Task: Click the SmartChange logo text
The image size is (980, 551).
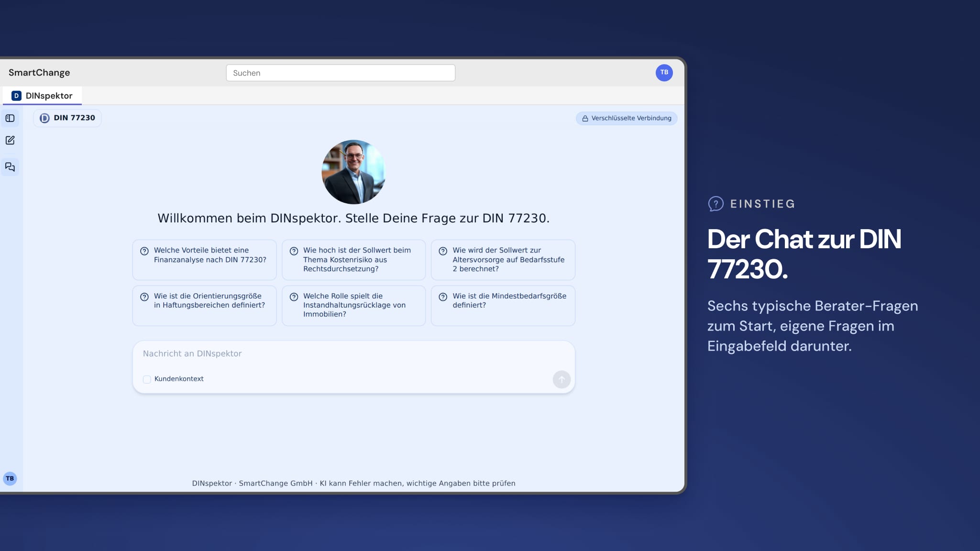Action: 39,73
